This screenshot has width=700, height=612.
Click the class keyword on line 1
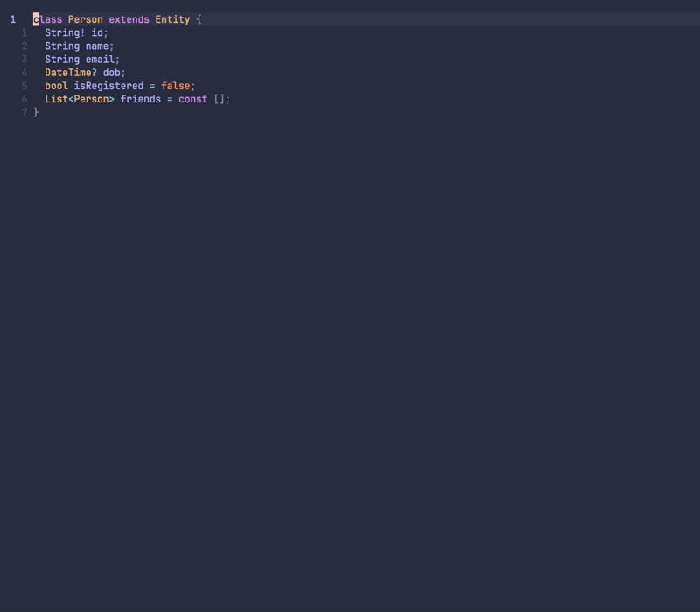click(x=45, y=18)
